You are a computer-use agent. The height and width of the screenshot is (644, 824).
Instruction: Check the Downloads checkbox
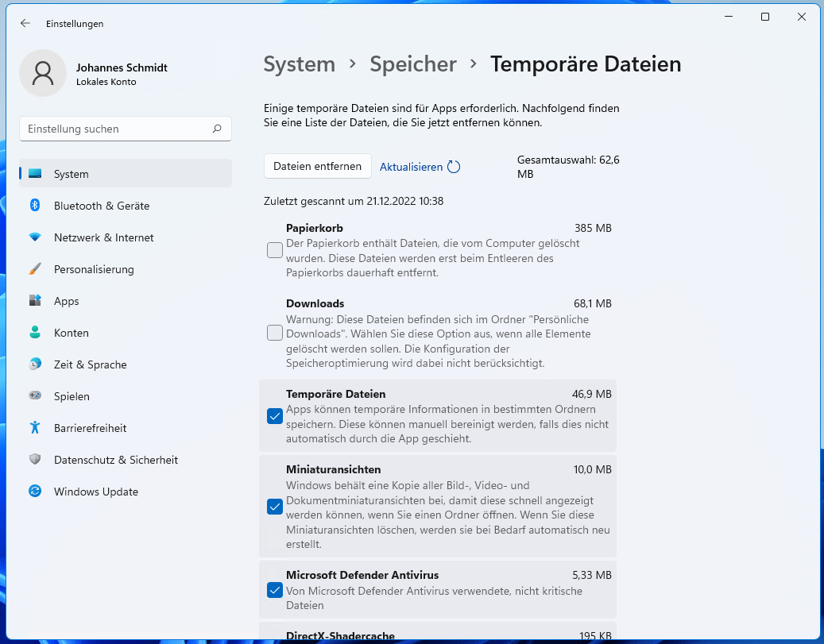point(275,333)
